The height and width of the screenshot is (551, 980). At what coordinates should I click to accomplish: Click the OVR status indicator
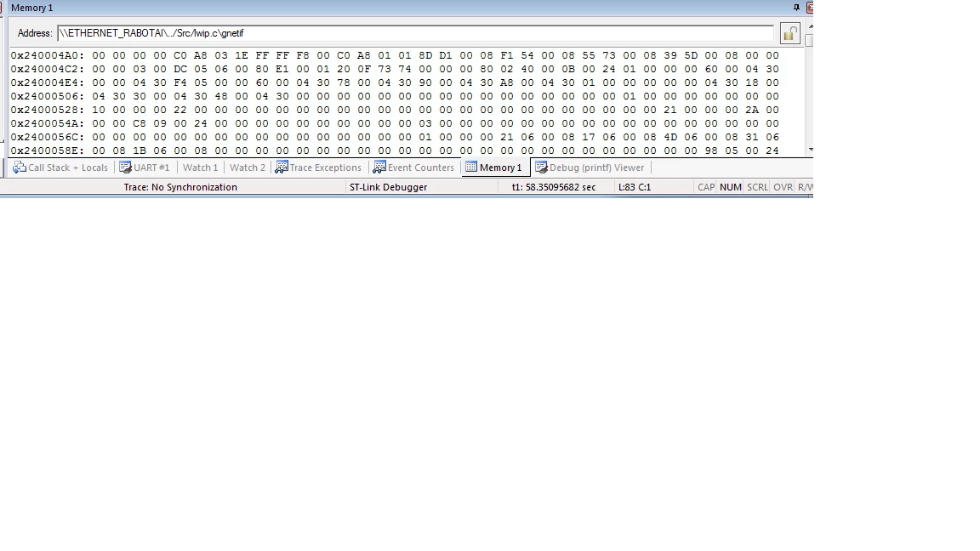tap(783, 187)
